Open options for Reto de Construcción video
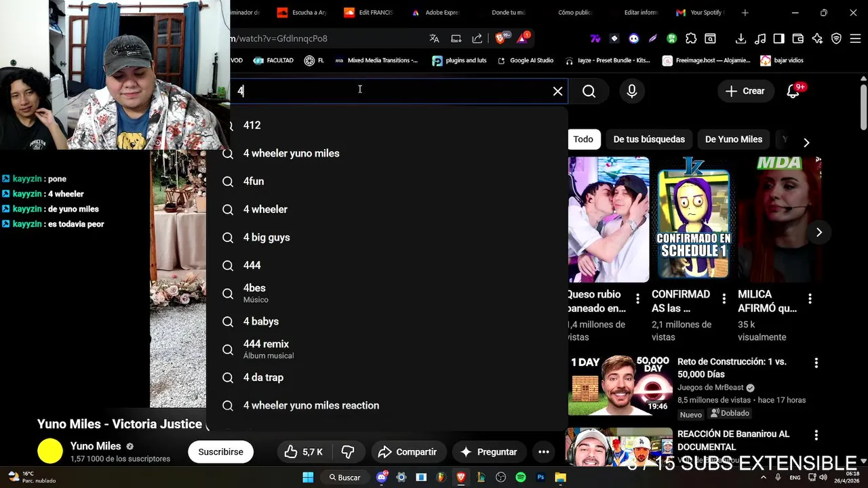Viewport: 868px width, 488px height. 816,363
